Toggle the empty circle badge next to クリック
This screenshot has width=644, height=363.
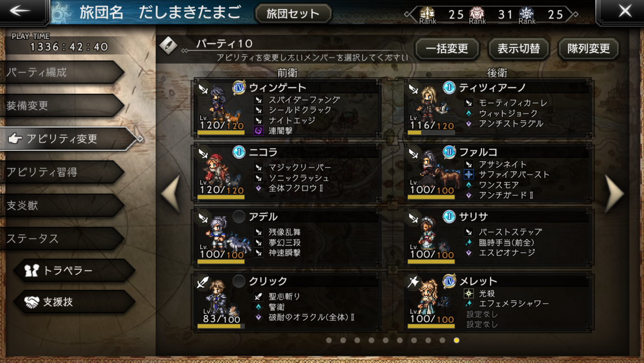[x=239, y=281]
